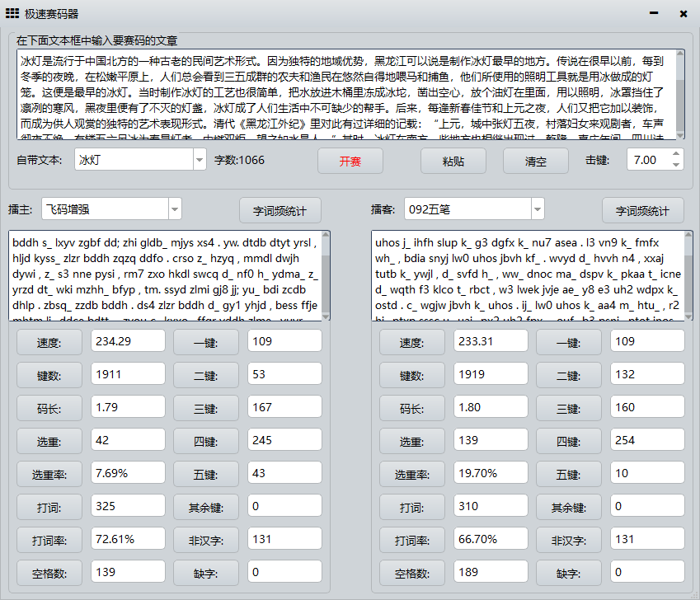This screenshot has width=700, height=600.
Task: Click the left code output scrollbar
Action: coord(326,276)
